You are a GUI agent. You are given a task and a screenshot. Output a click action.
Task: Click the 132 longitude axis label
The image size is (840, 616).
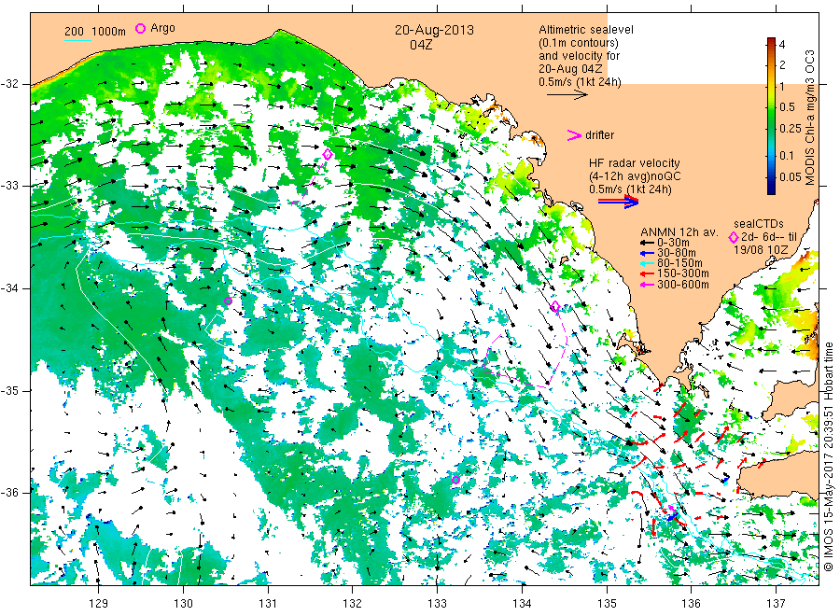coord(353,603)
